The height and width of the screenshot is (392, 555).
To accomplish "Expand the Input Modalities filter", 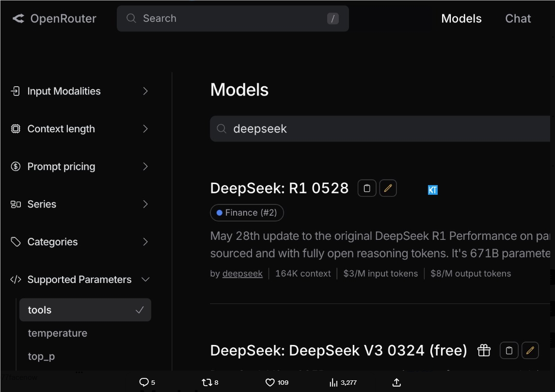I will (79, 91).
